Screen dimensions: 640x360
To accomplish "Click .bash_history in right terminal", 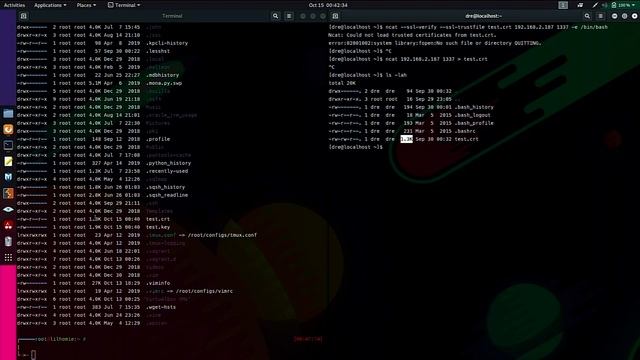I will point(474,107).
